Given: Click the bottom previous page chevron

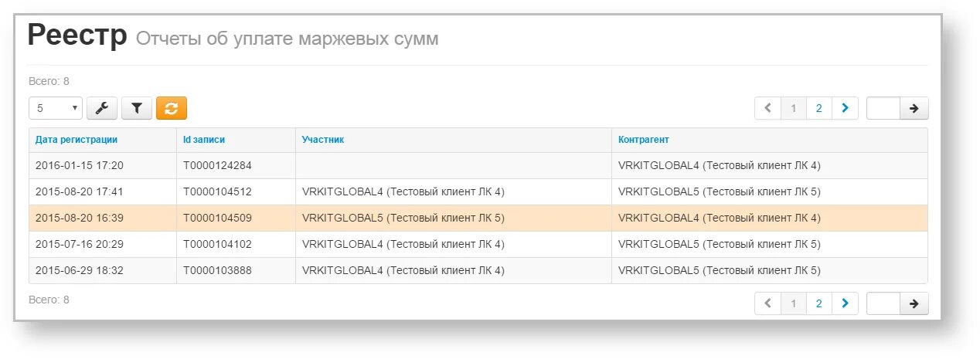Looking at the screenshot, I should (767, 303).
